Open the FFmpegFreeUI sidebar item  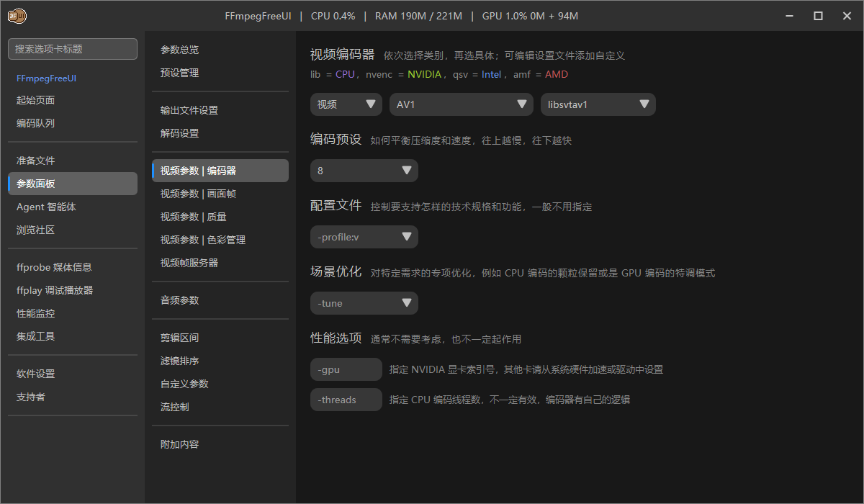coord(73,77)
